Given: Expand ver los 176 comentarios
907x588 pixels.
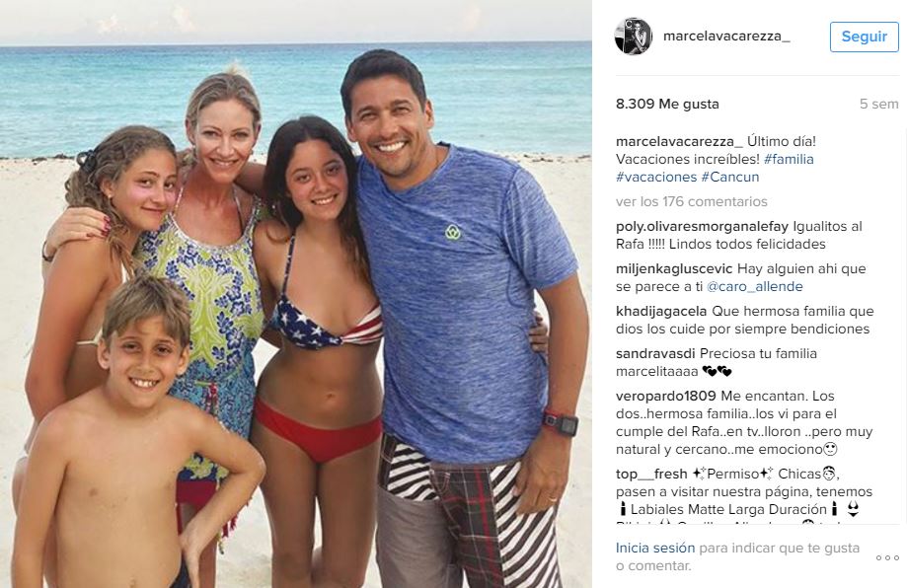Looking at the screenshot, I should [691, 202].
